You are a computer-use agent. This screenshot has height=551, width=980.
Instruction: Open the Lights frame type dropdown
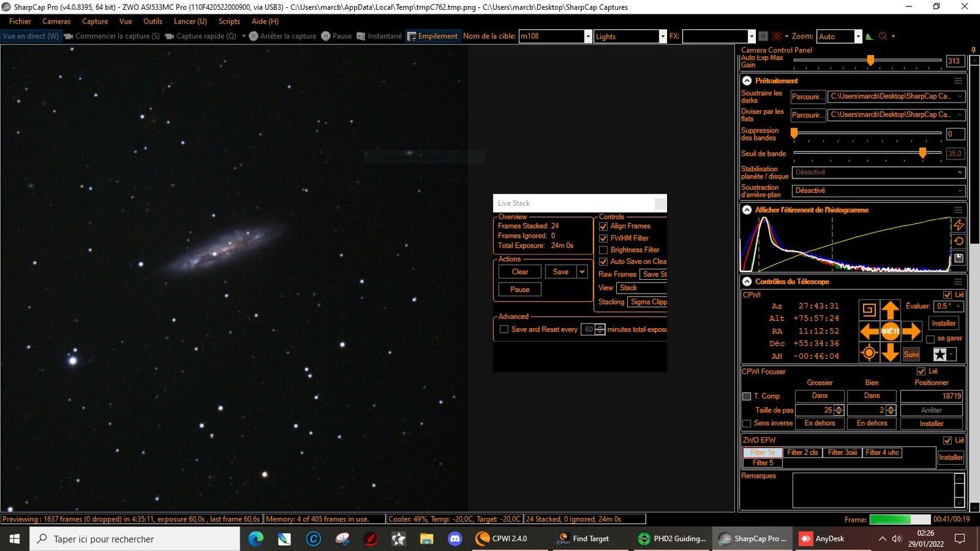pos(662,37)
